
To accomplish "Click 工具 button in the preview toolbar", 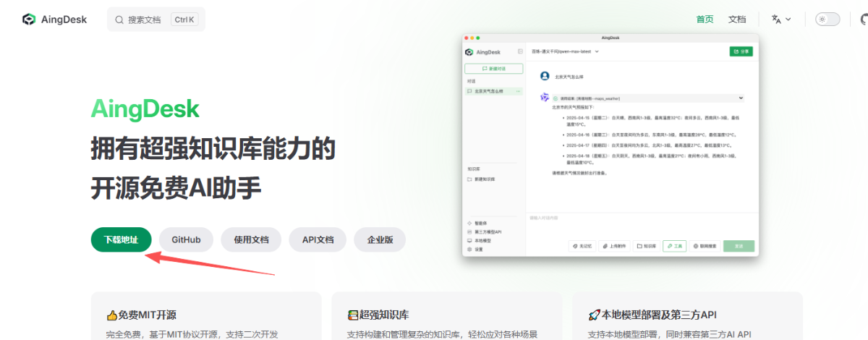I will [674, 246].
